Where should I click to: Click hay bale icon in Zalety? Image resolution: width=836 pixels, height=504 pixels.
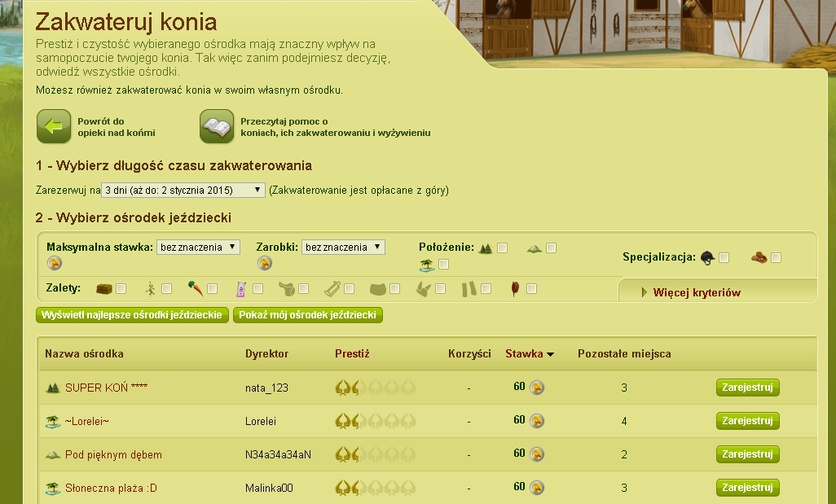coord(104,289)
